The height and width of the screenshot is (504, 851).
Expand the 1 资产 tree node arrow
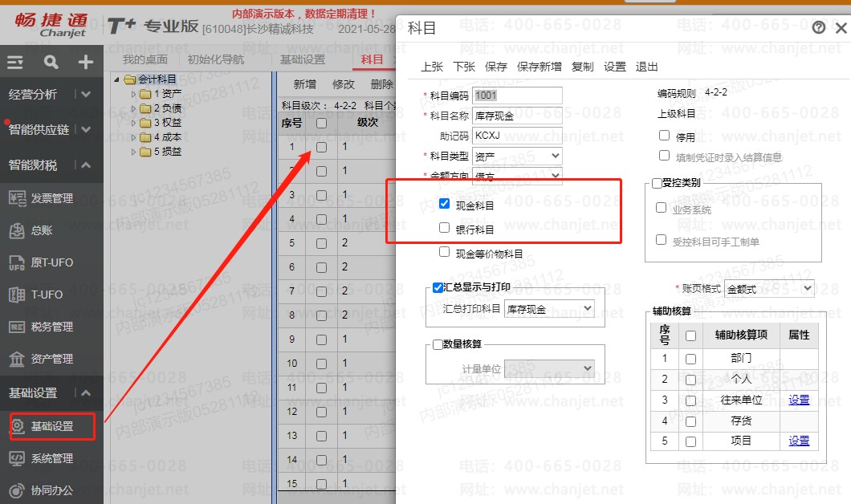(x=133, y=94)
